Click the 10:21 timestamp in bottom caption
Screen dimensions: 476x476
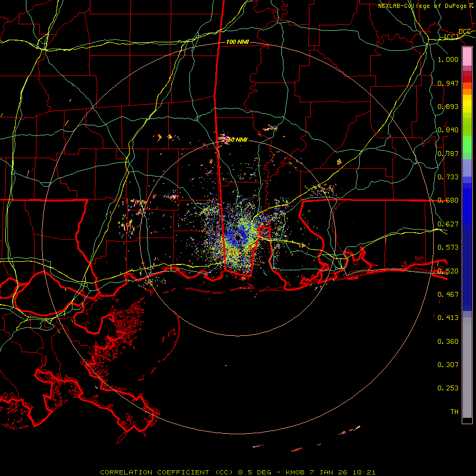click(x=364, y=472)
